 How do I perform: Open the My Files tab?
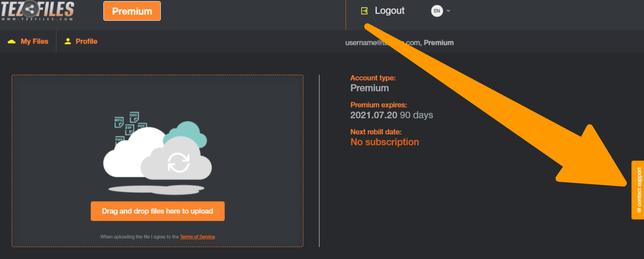[x=34, y=41]
